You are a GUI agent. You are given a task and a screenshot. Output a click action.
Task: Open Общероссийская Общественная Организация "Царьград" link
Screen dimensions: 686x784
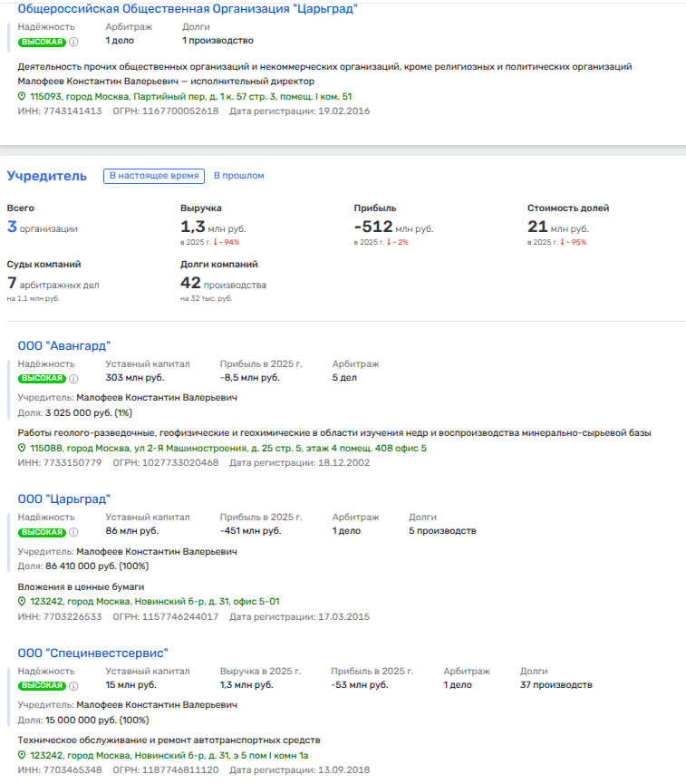click(188, 9)
